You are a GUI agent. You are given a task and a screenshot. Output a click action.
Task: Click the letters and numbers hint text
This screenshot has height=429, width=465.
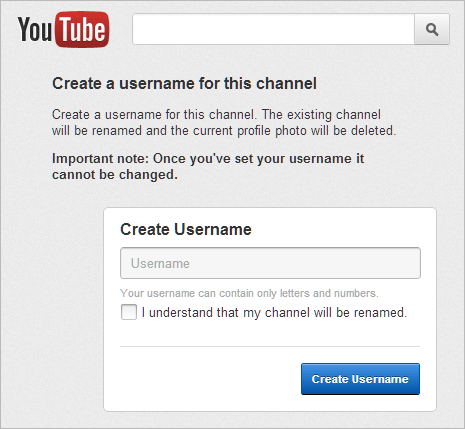click(249, 293)
